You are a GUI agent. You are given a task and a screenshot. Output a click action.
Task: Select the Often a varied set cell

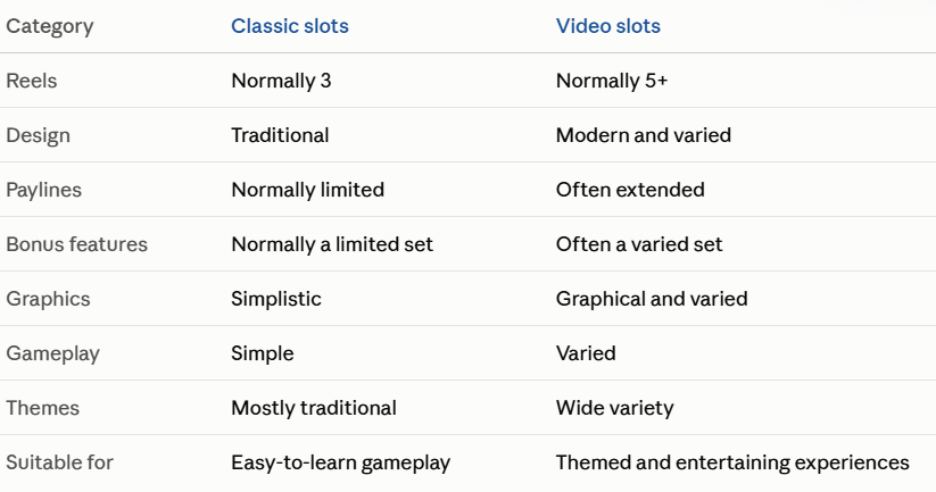pyautogui.click(x=639, y=244)
